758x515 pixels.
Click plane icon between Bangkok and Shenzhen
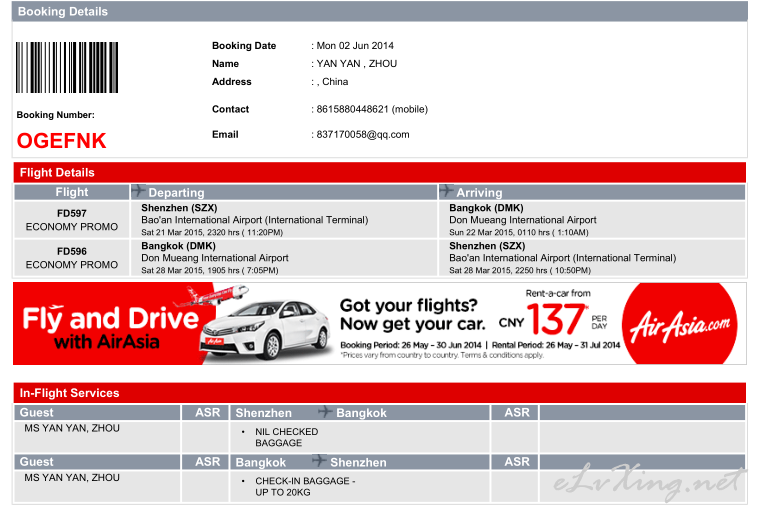click(319, 460)
